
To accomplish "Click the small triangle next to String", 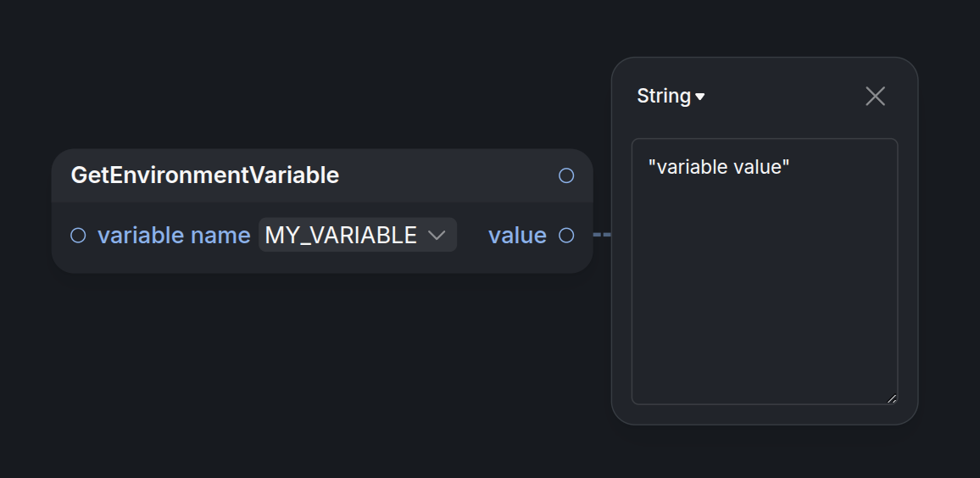I will click(x=700, y=97).
